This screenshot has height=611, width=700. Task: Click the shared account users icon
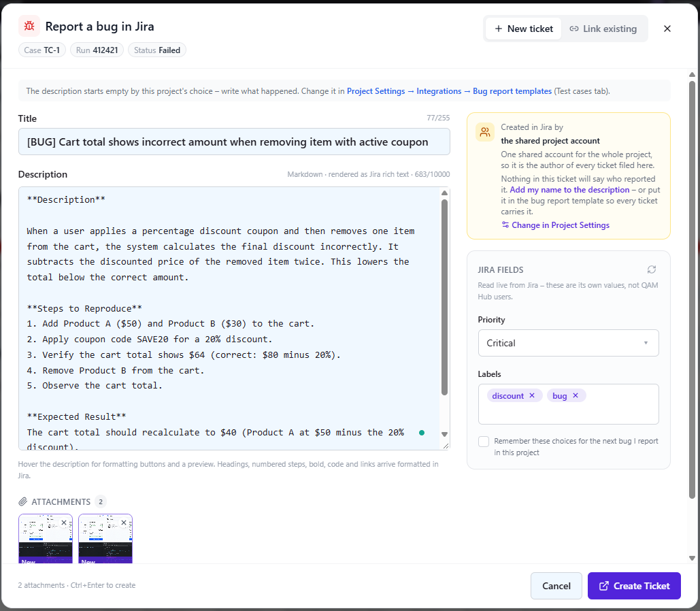click(485, 132)
